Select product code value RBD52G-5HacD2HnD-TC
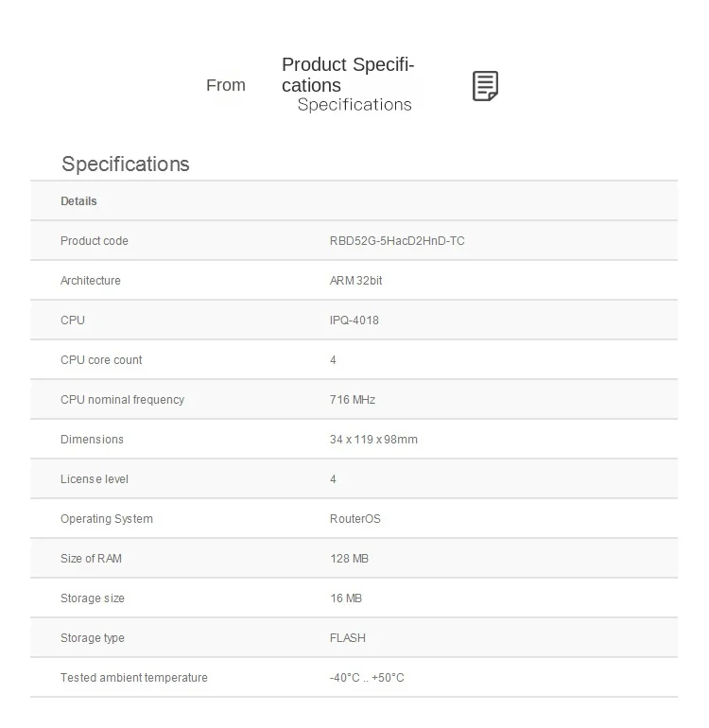The height and width of the screenshot is (728, 709). click(x=397, y=241)
